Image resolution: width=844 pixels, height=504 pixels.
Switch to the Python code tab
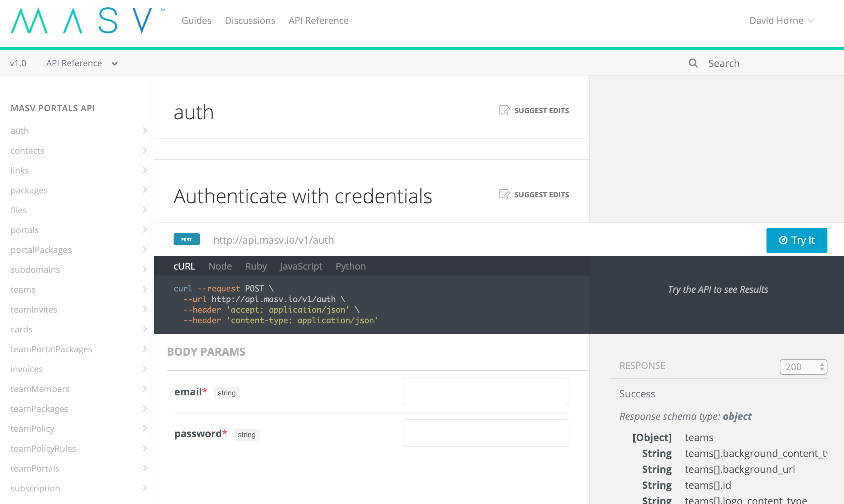[x=350, y=266]
